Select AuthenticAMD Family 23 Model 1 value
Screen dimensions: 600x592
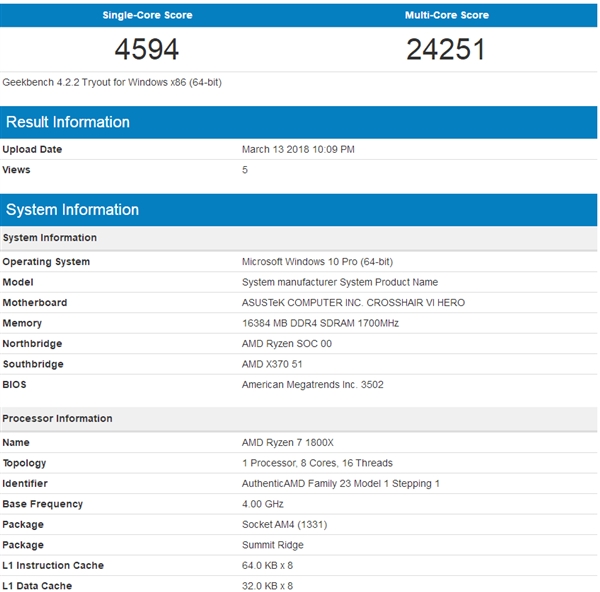tap(341, 484)
